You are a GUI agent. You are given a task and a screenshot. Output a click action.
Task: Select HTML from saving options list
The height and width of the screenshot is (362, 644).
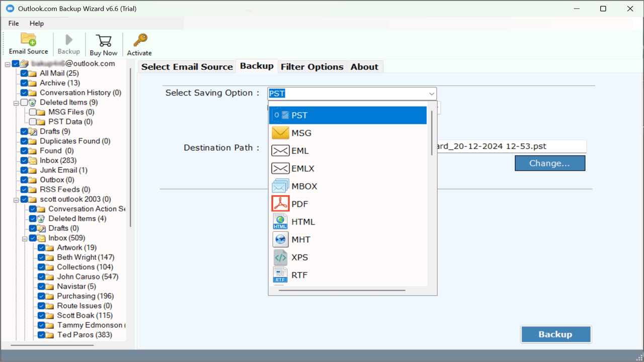point(348,222)
